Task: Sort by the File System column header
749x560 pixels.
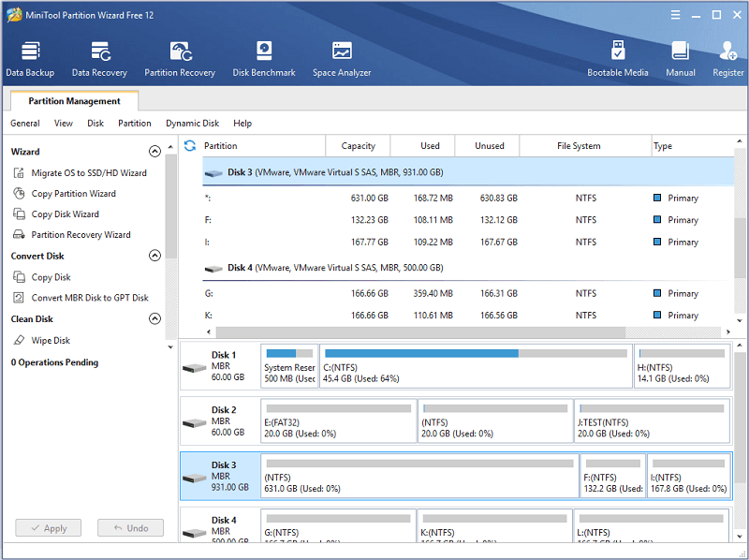Action: pos(586,146)
